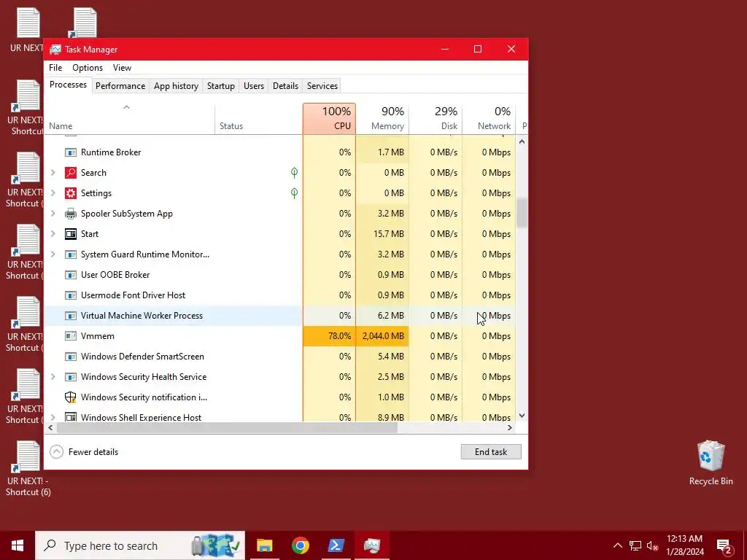Click the network status tray icon
Viewport: 747px width, 560px height.
(635, 545)
